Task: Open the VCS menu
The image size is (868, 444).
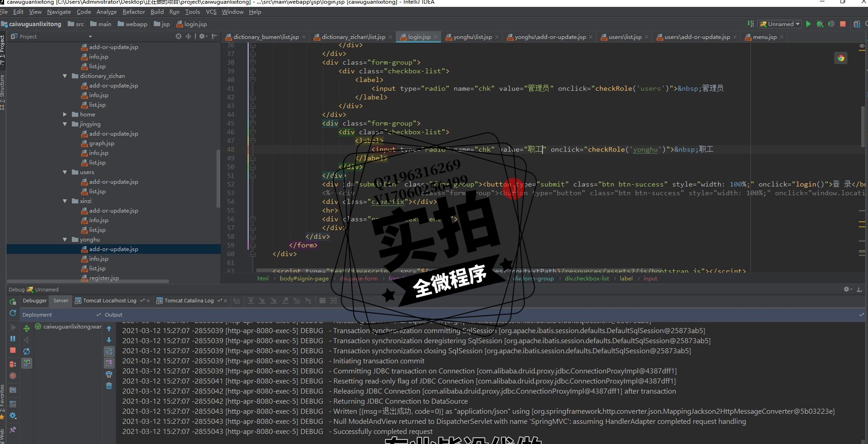Action: [x=211, y=12]
